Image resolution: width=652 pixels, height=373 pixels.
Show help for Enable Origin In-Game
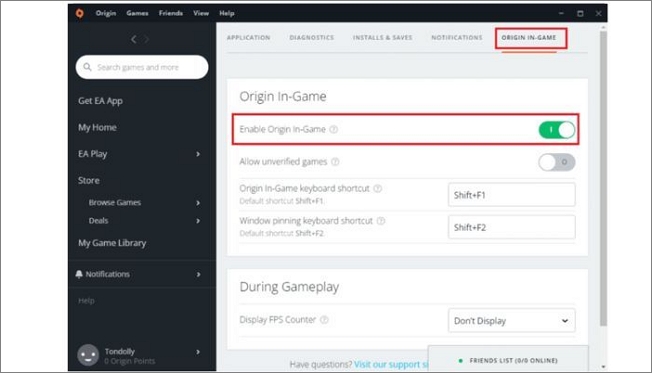click(333, 129)
